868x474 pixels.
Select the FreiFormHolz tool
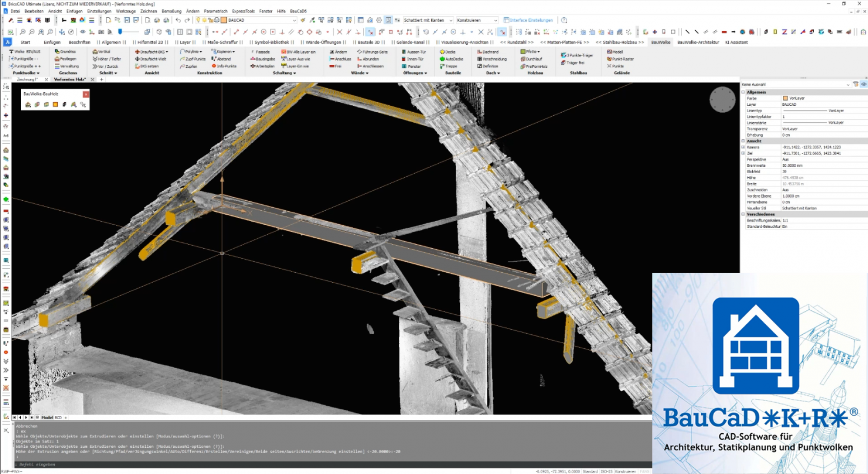534,66
